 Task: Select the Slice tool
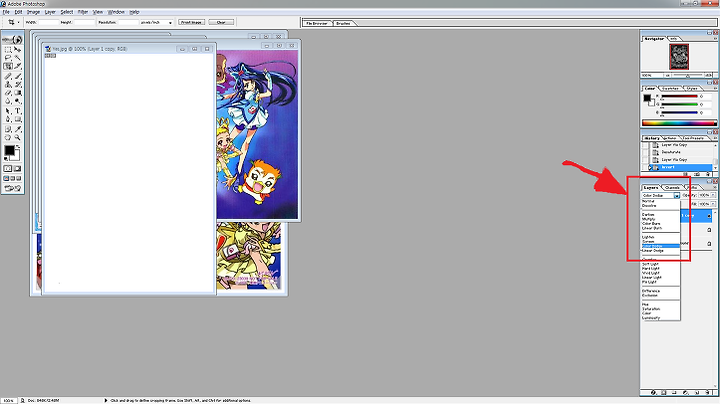[17, 67]
